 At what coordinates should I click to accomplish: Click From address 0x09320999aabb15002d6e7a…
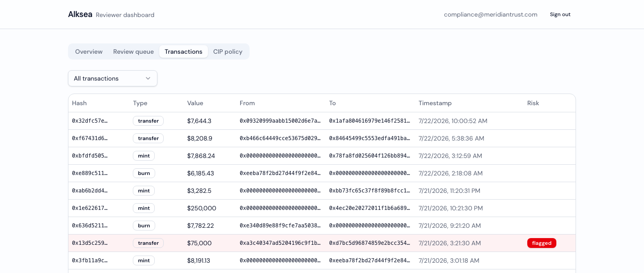[x=280, y=121]
